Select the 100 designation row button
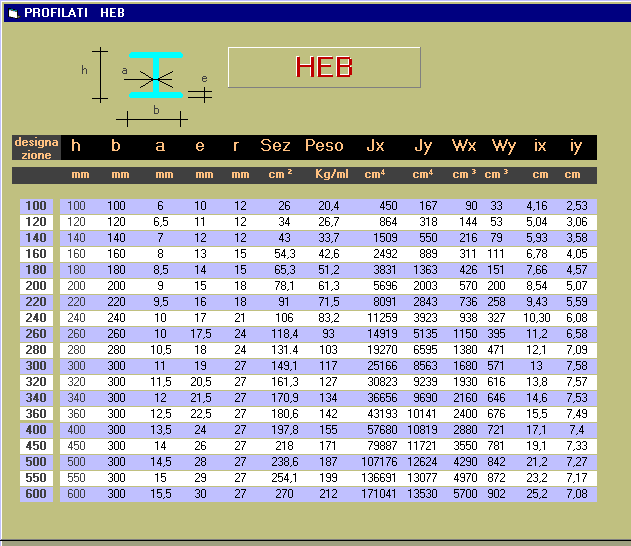This screenshot has width=631, height=546. (36, 206)
